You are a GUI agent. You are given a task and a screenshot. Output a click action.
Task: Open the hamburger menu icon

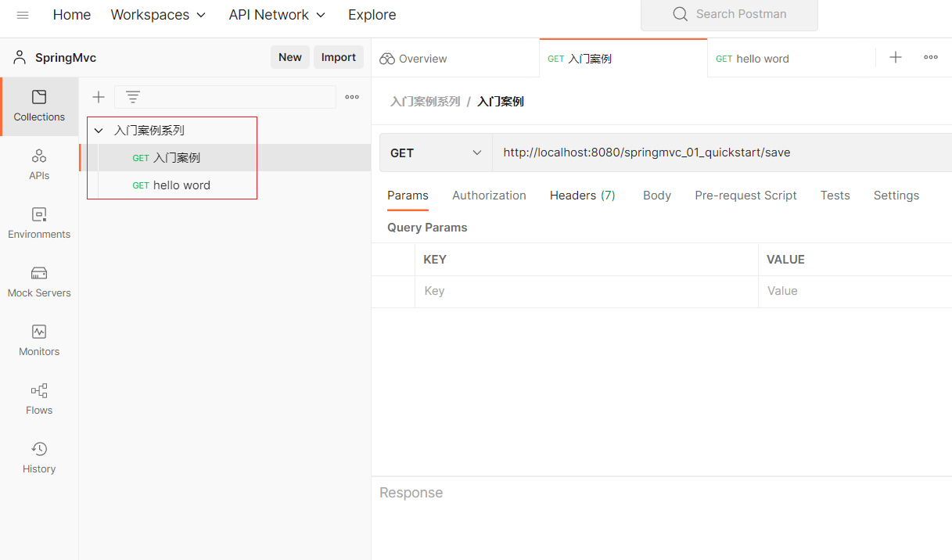coord(23,15)
